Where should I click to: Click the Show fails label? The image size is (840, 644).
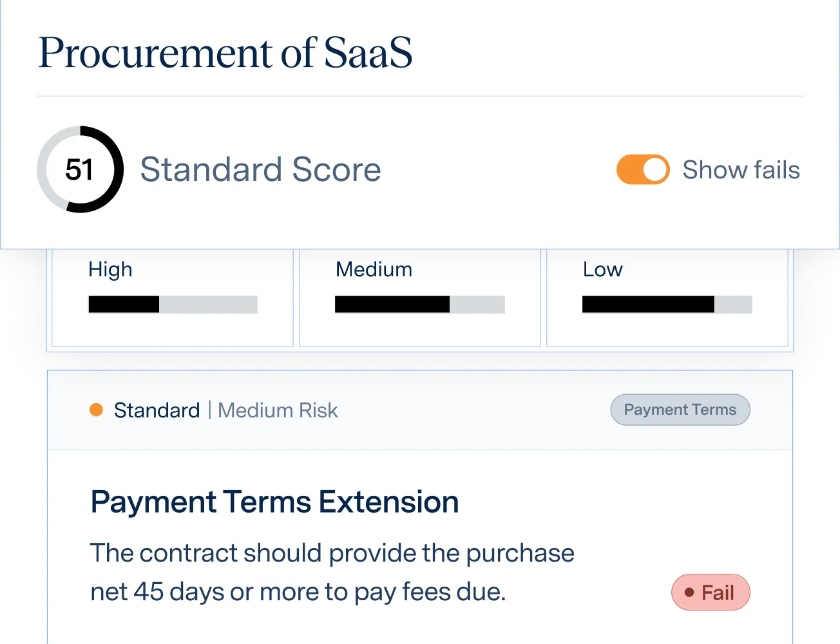[x=741, y=170]
